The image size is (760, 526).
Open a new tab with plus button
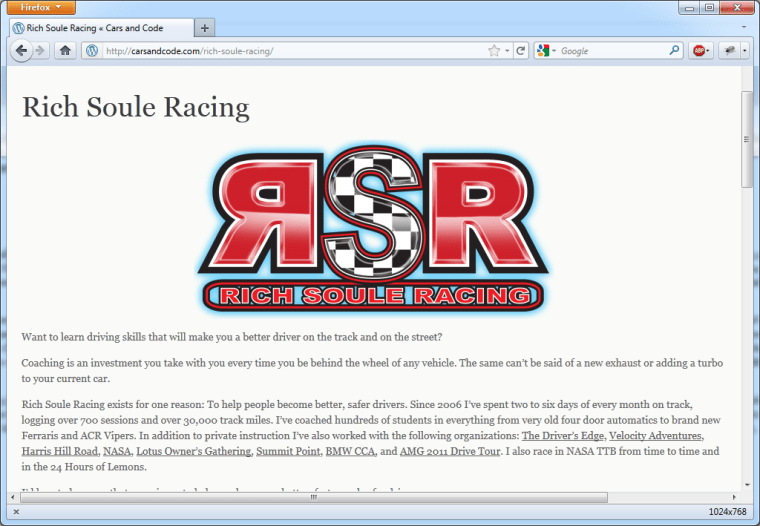pos(205,28)
